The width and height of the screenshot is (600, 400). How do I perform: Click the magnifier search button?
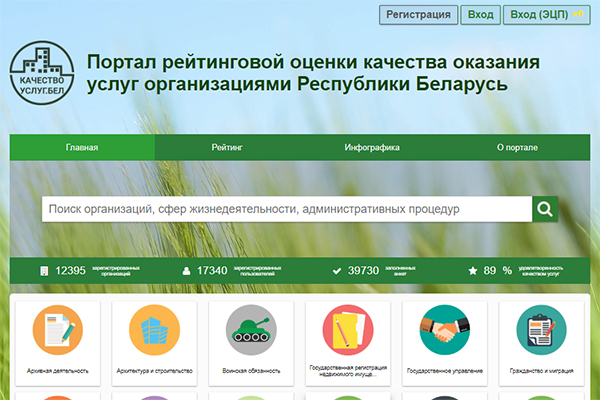click(x=545, y=209)
